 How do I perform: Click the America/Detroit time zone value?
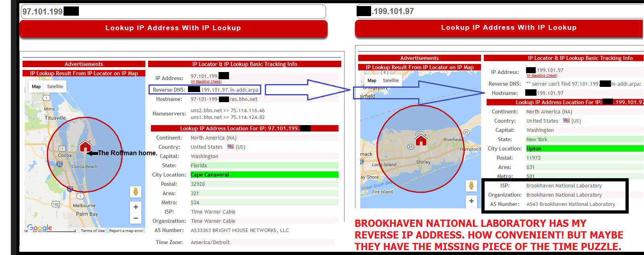(x=210, y=242)
